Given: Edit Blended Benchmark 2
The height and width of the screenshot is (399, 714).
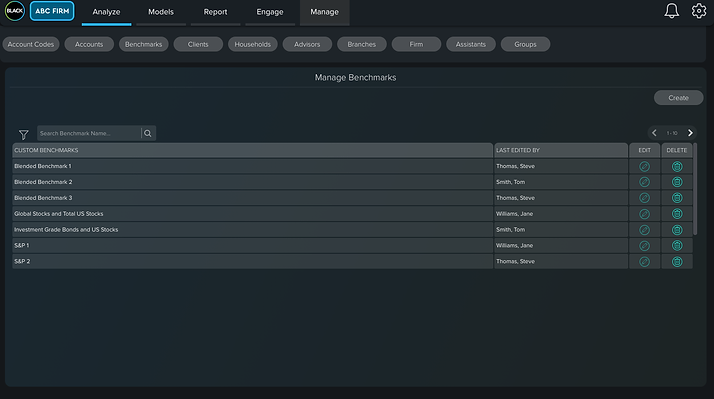Looking at the screenshot, I should [644, 182].
